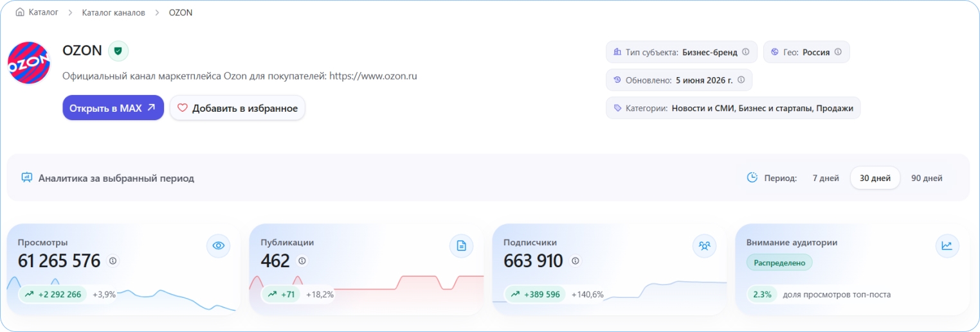Screen dimensions: 980x332
Task: Open info tooltip next to Бизнес-бренд
Action: [x=746, y=52]
